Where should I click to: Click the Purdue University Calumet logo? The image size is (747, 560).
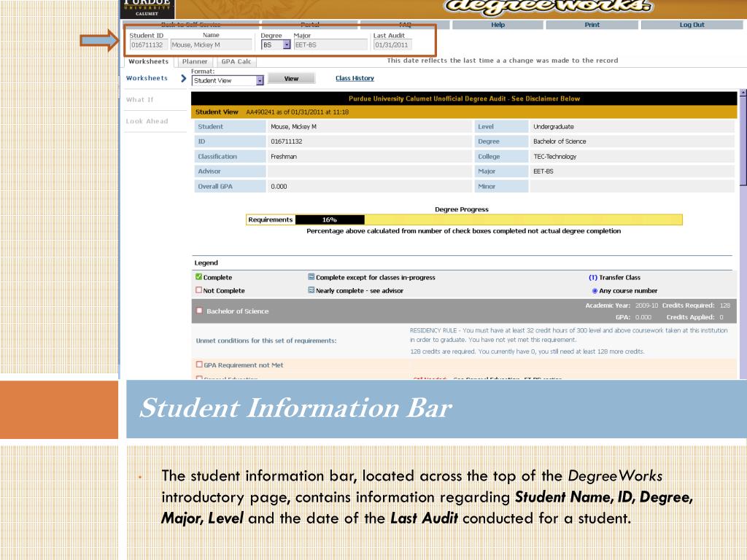[147, 9]
